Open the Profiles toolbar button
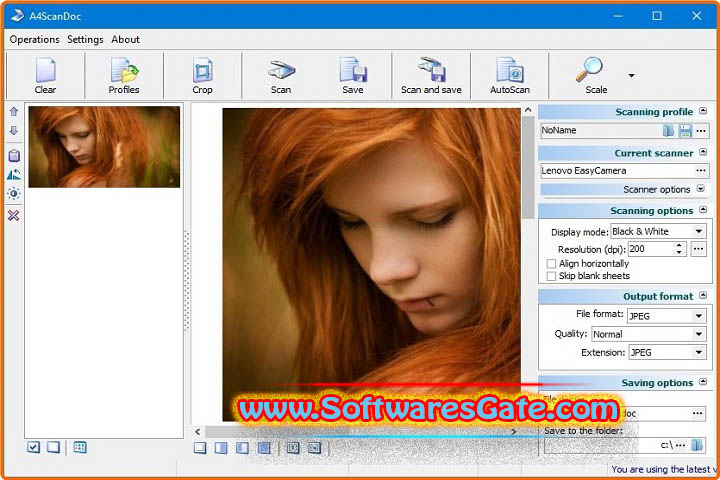720x480 pixels. click(x=124, y=76)
